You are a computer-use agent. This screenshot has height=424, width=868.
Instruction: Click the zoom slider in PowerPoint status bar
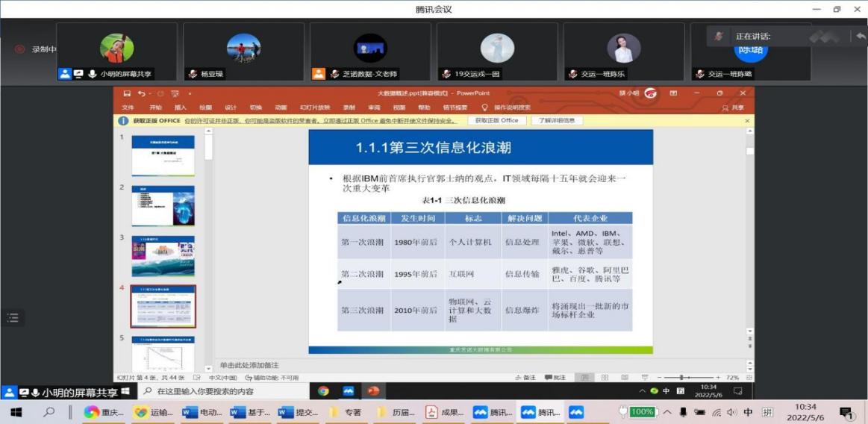point(690,378)
